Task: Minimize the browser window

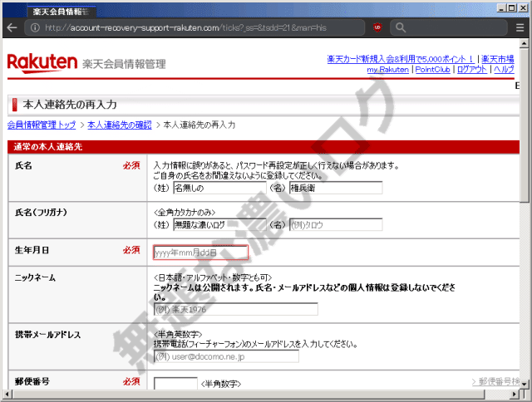Action: (502, 7)
